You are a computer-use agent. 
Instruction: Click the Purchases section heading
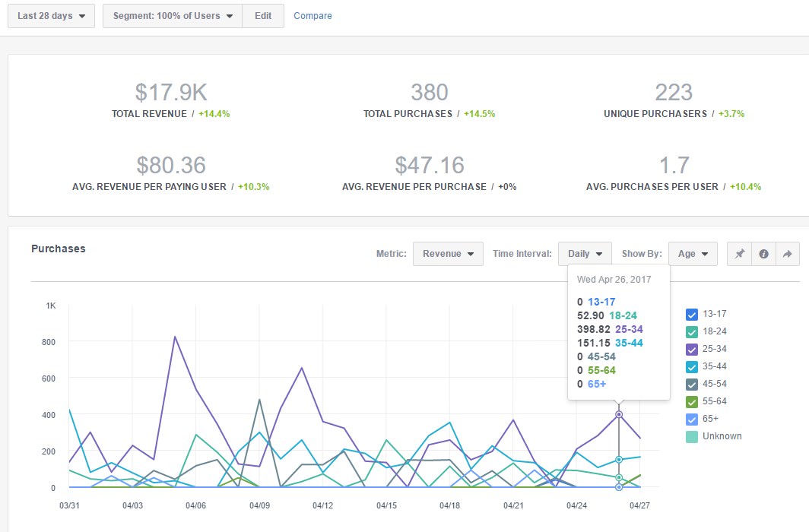(59, 249)
